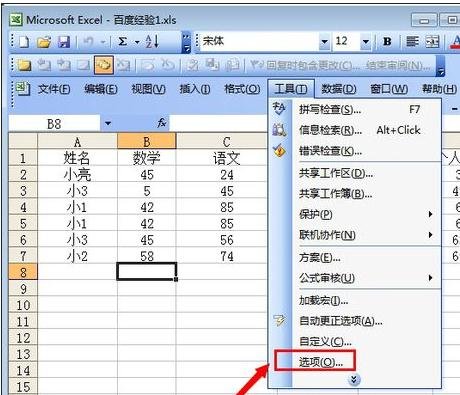
Task: Click cell containing 姓名
Action: [77, 158]
